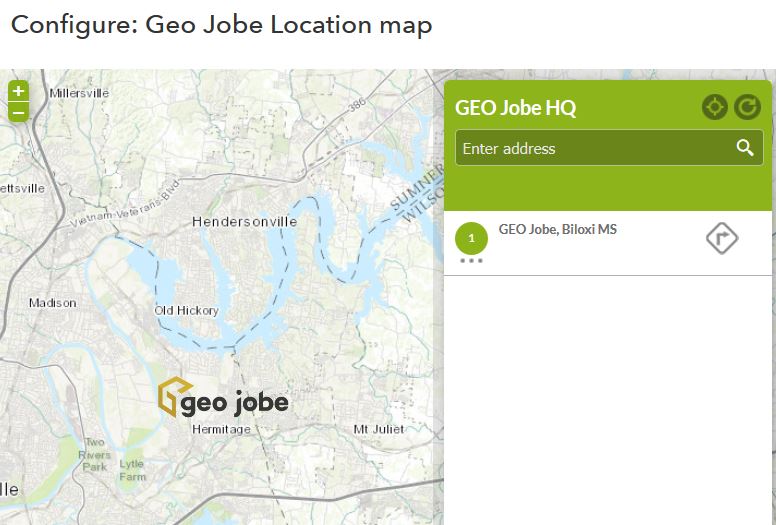Click the Mt Juliet map label
Viewport: 776px width, 525px height.
point(379,429)
